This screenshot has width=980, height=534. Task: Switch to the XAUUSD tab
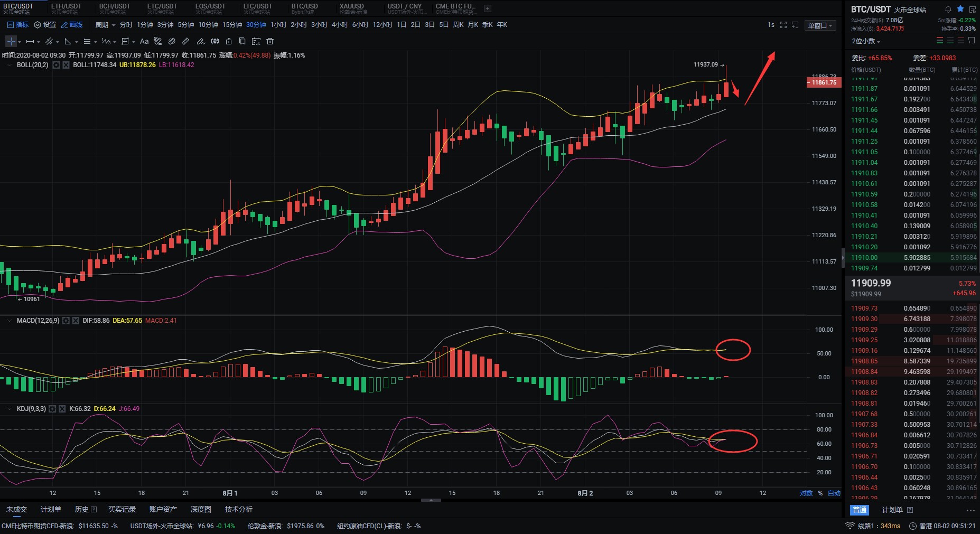coord(353,8)
